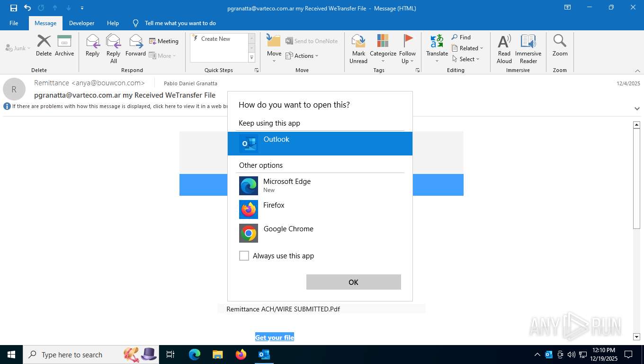This screenshot has height=364, width=644.
Task: Open the Junk dropdown
Action: (18, 48)
